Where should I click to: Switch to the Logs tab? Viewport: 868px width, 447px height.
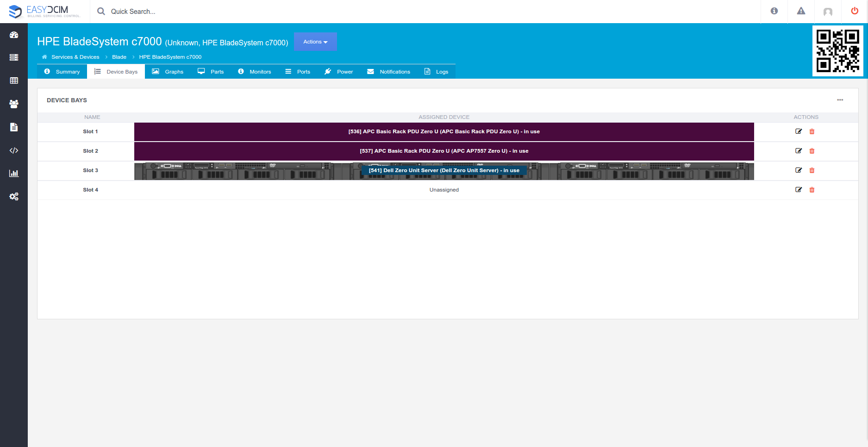click(x=436, y=72)
